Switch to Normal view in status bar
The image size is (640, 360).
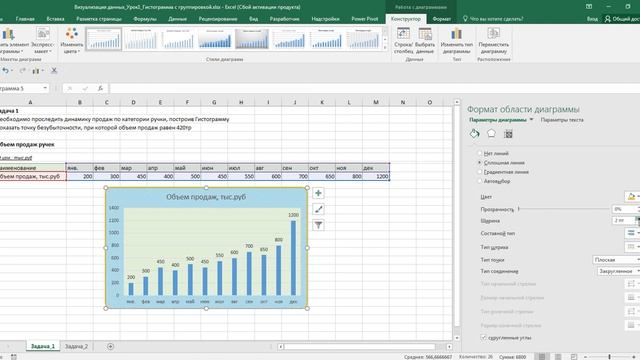click(x=542, y=357)
